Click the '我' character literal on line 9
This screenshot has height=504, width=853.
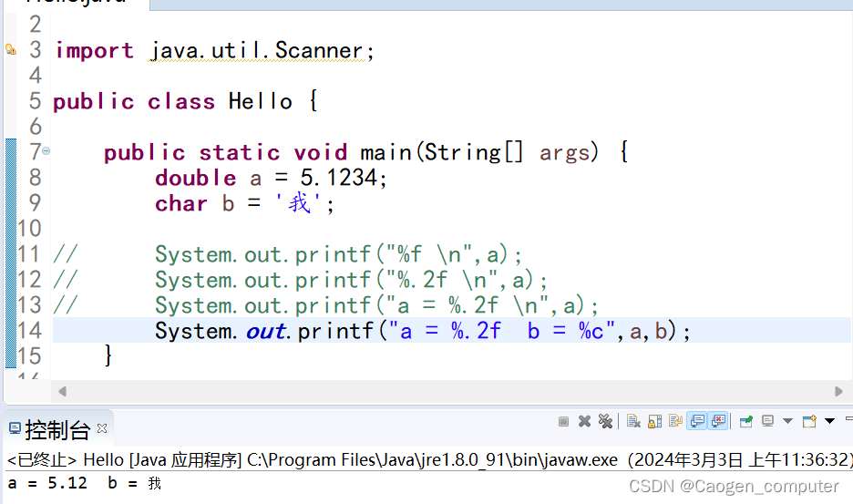299,203
